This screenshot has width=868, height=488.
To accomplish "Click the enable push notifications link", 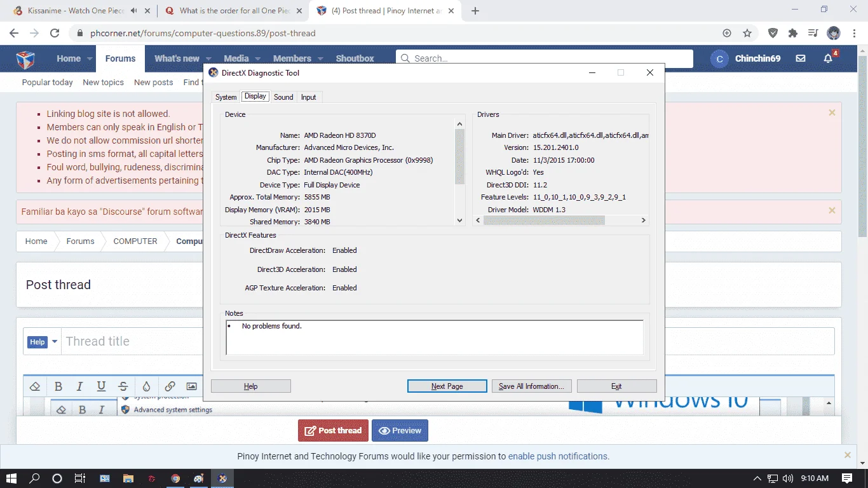I will (x=559, y=456).
